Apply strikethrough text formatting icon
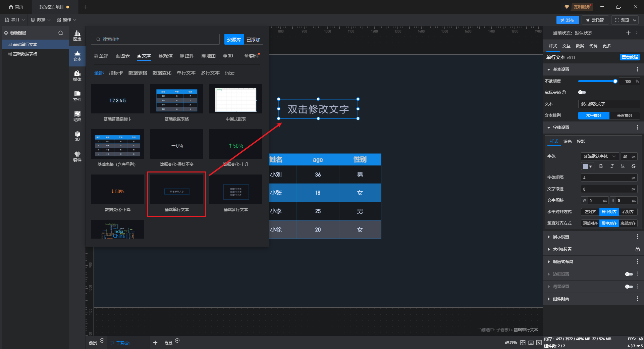644x349 pixels. [633, 166]
